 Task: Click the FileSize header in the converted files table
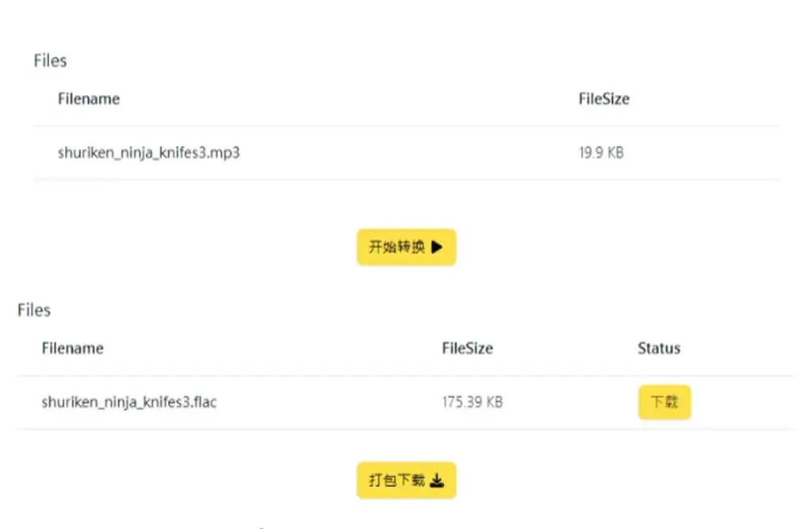point(467,348)
